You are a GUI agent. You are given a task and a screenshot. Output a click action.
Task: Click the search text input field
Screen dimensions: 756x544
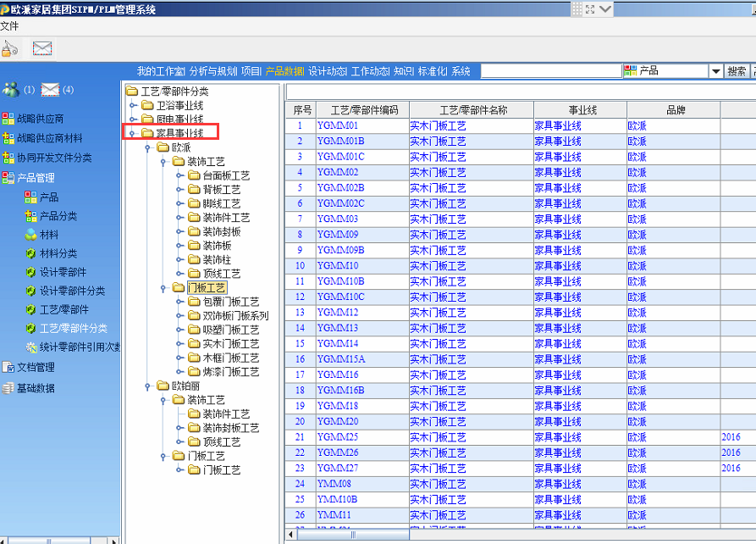550,72
